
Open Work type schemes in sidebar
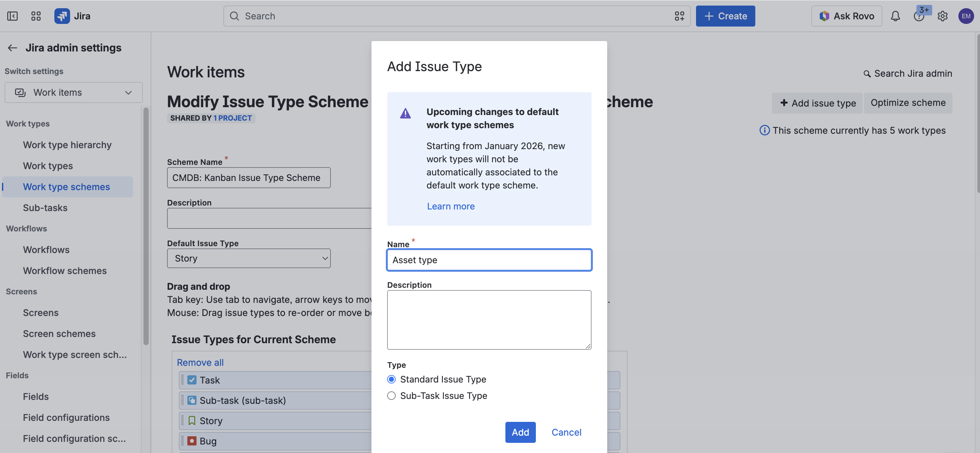(x=67, y=187)
